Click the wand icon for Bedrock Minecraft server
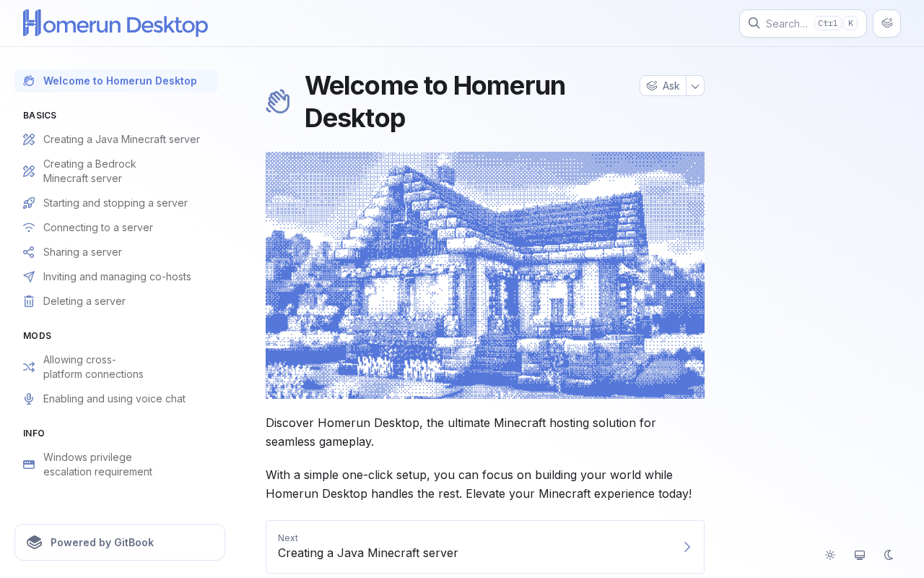This screenshot has height=578, width=924. [x=29, y=171]
